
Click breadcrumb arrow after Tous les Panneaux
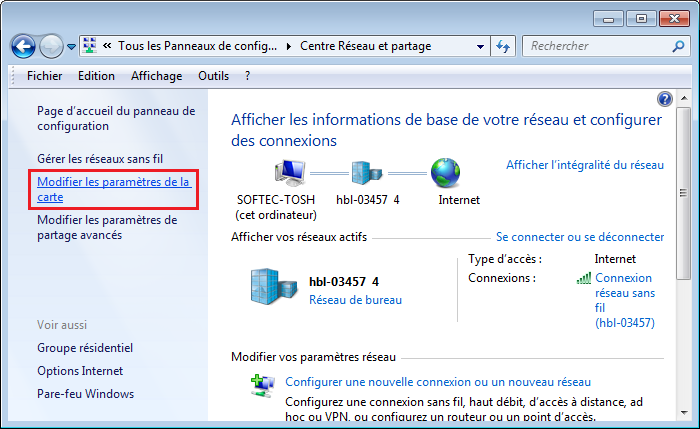[289, 46]
